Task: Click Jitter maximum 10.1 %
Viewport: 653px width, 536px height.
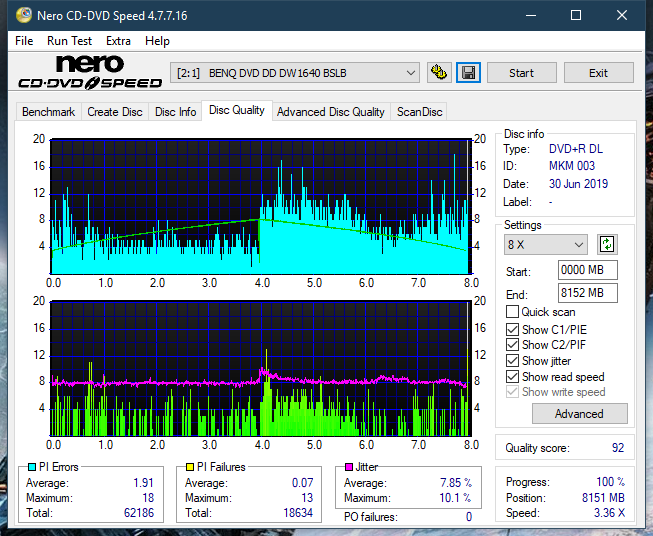Action: click(x=456, y=498)
